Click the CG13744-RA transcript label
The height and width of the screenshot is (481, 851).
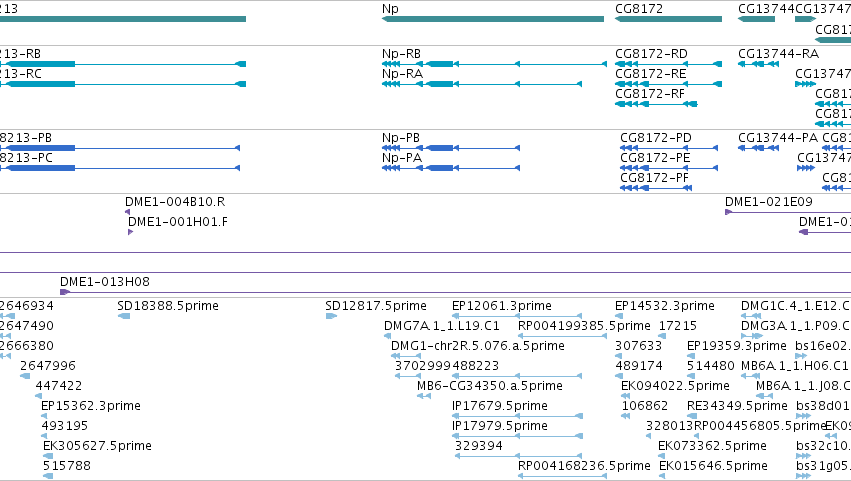(778, 54)
